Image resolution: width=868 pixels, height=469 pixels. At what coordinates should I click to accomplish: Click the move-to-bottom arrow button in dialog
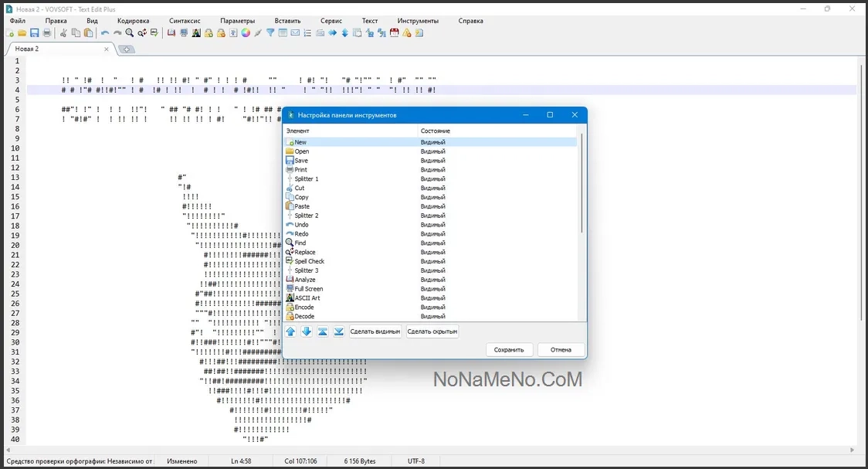[338, 331]
